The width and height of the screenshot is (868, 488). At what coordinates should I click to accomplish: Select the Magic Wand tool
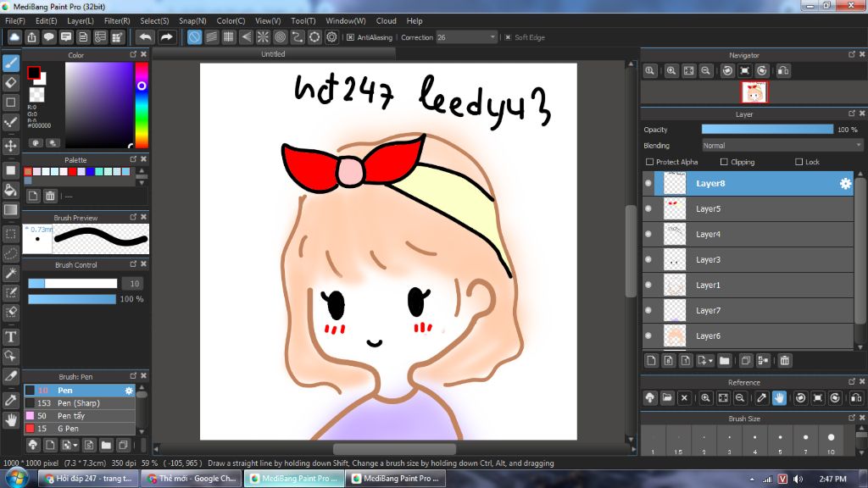[x=11, y=274]
